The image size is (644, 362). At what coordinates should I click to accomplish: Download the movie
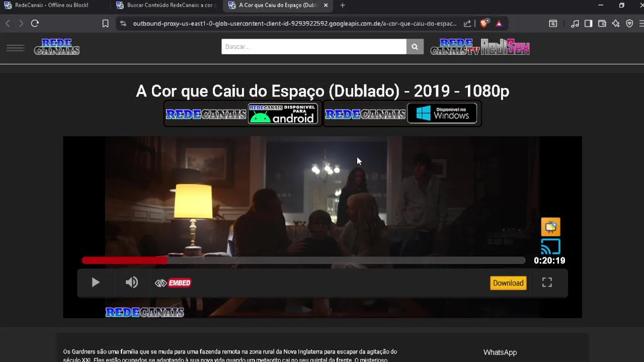(x=508, y=283)
